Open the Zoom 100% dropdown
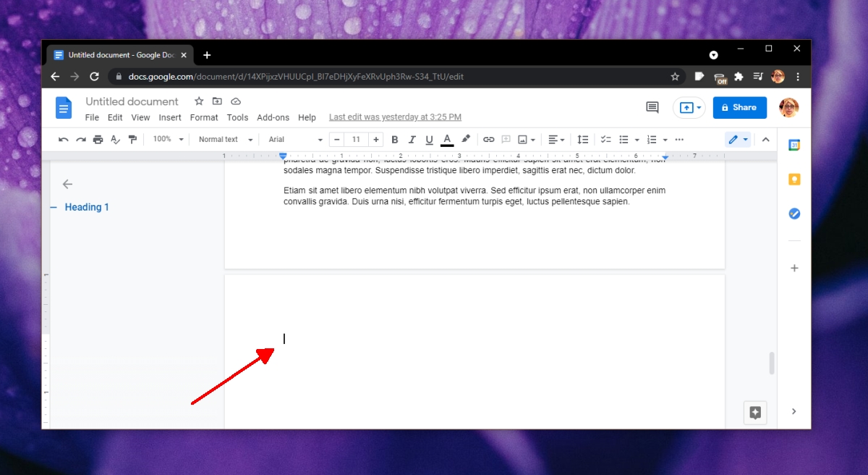868x475 pixels. pos(169,139)
